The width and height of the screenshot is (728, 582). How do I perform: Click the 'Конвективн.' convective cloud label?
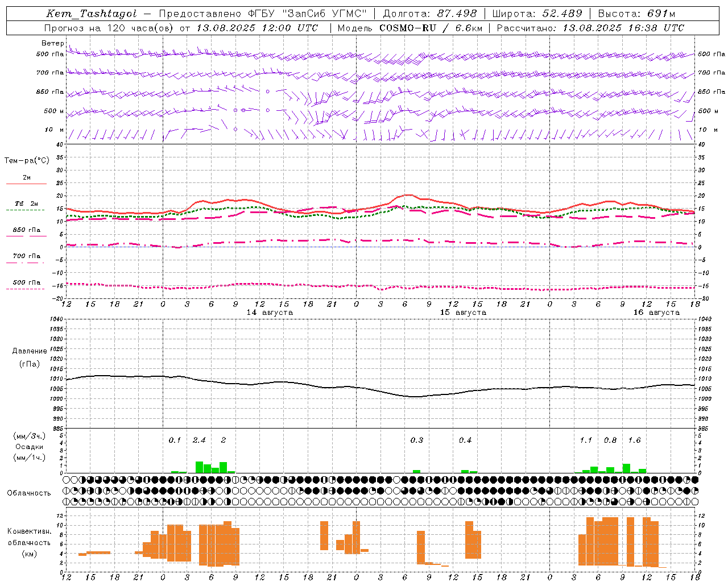tap(30, 531)
